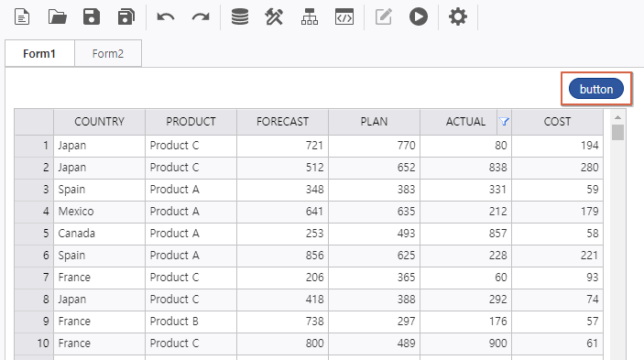Screen dimensions: 644x360
Task: Click the new document icon
Action: 22,16
